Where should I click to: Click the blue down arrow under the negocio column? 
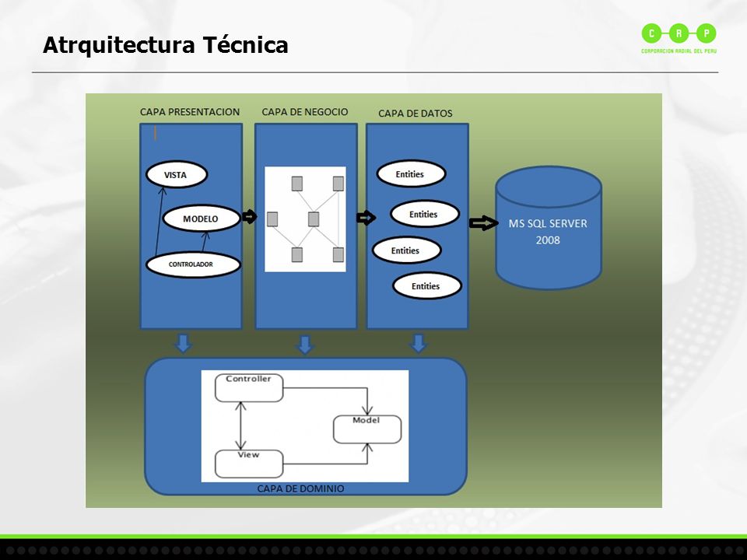click(305, 345)
